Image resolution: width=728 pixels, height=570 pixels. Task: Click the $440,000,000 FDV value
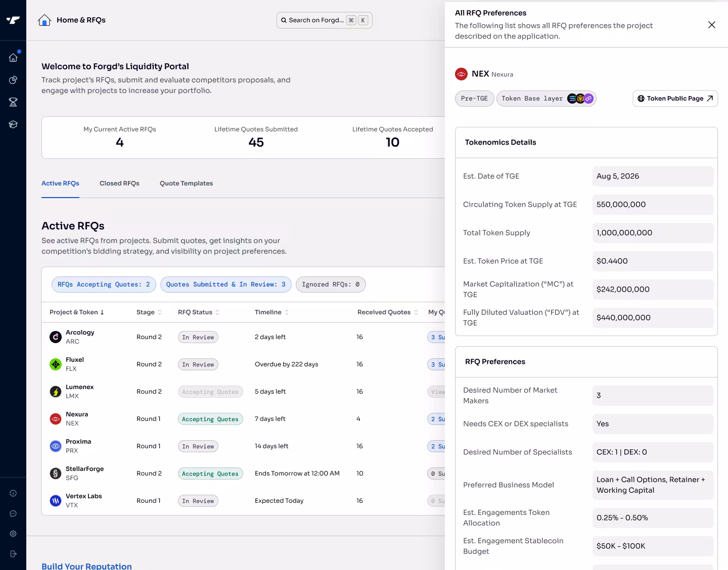point(653,318)
